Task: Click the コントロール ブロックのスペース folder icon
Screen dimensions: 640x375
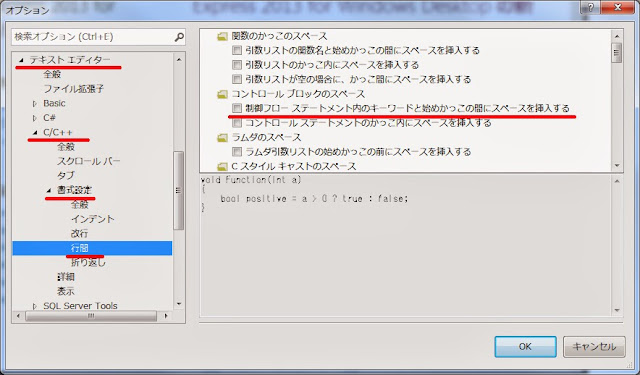Action: tap(222, 94)
